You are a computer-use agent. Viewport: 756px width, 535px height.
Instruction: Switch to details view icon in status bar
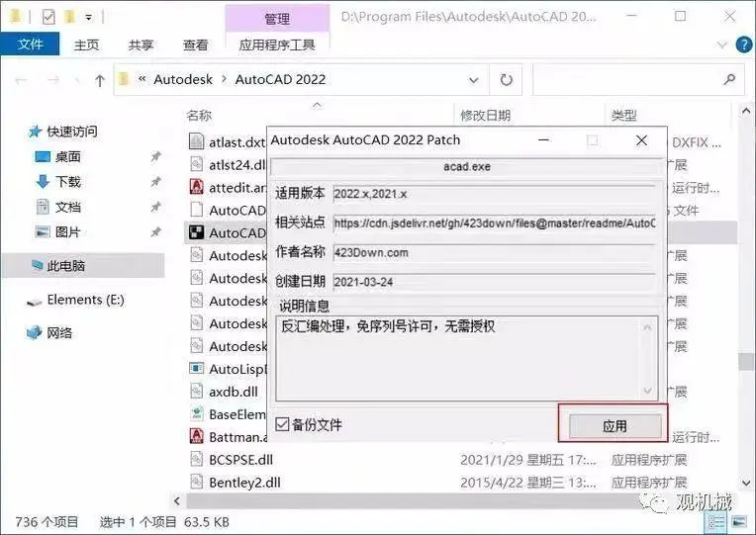pos(715,522)
